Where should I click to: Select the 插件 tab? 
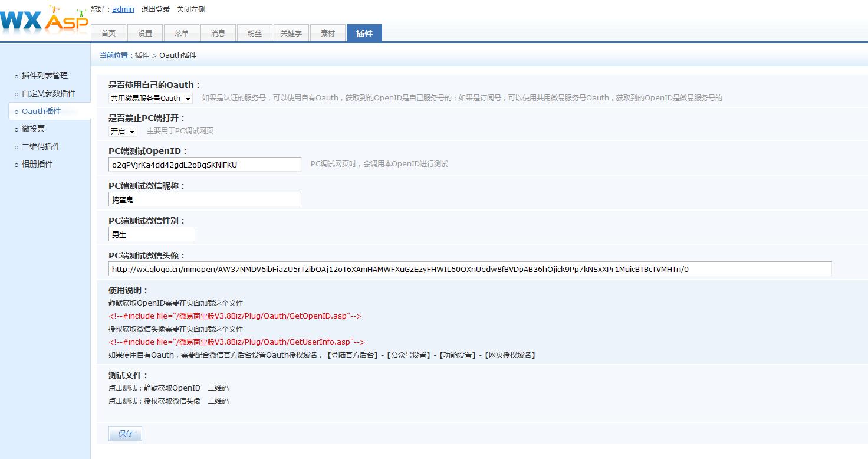364,33
